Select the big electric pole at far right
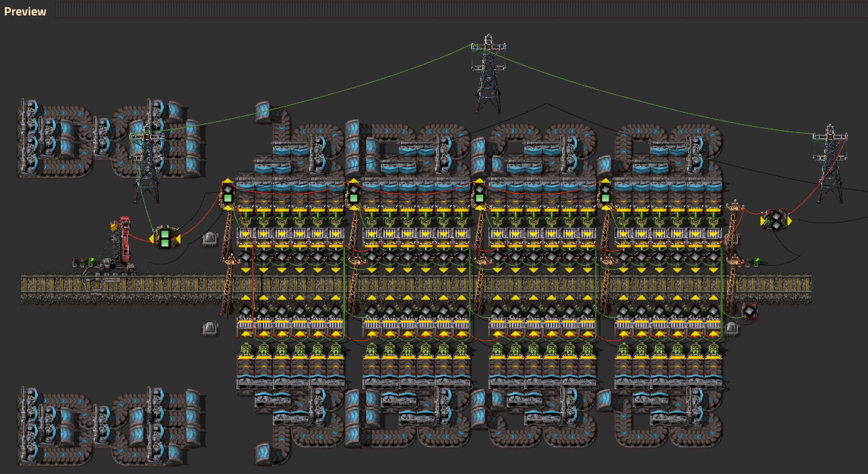The image size is (868, 474). (x=830, y=164)
